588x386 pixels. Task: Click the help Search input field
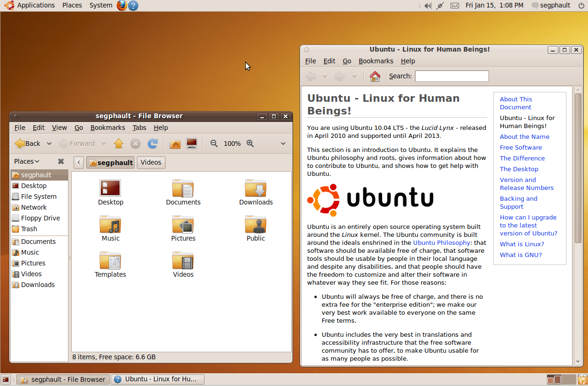452,76
